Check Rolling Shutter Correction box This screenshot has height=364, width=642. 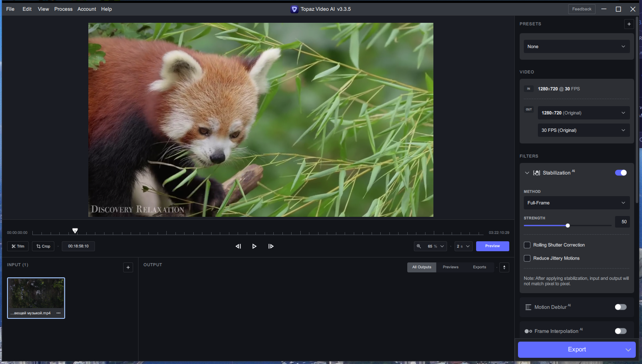click(x=527, y=245)
